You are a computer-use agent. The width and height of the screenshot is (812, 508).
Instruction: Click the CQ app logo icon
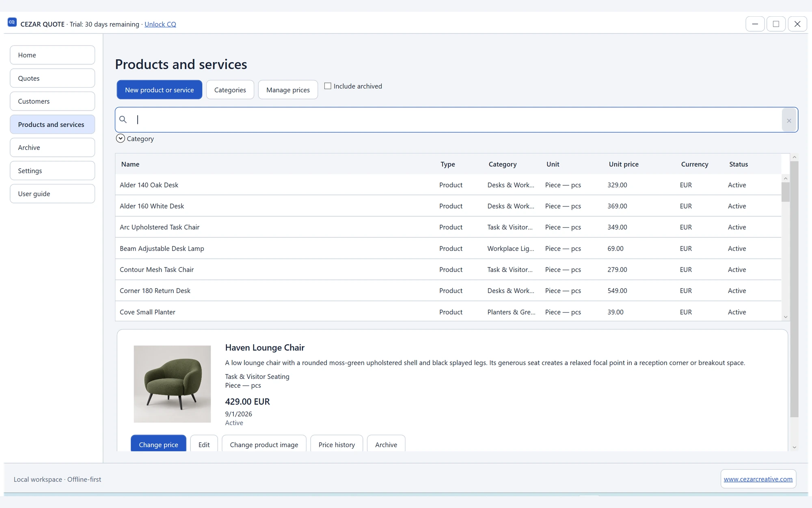click(12, 22)
